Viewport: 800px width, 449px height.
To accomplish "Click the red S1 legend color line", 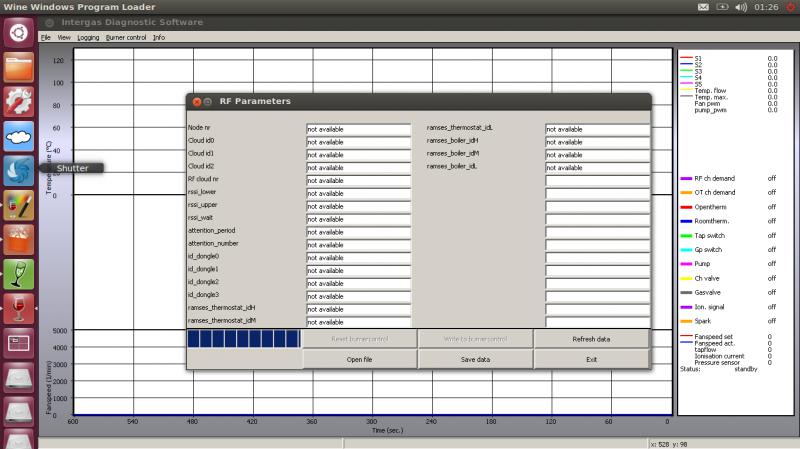I will tap(686, 59).
